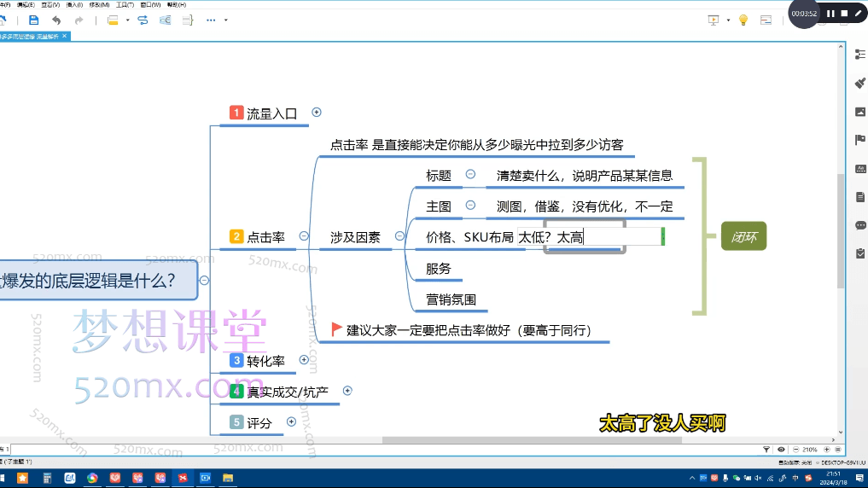Collapse the 点击率 topic
Screen dimensions: 868x488
[x=304, y=236]
